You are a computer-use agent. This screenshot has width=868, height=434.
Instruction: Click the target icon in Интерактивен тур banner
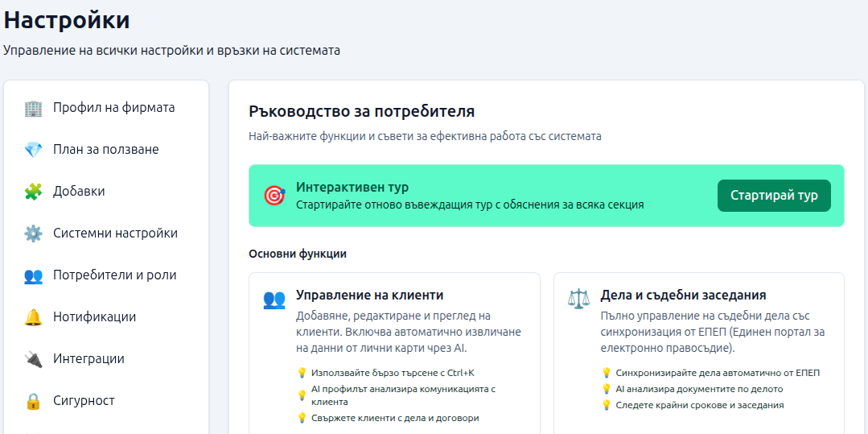(274, 195)
